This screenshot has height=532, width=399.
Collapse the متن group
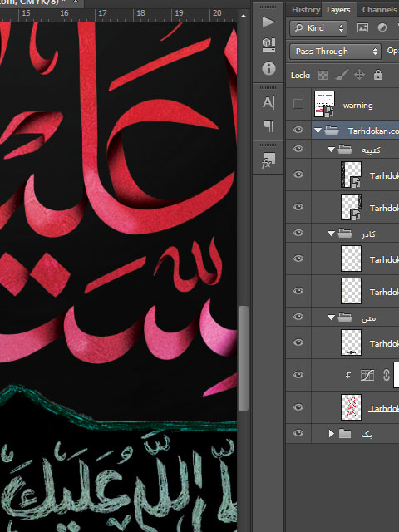(x=331, y=318)
